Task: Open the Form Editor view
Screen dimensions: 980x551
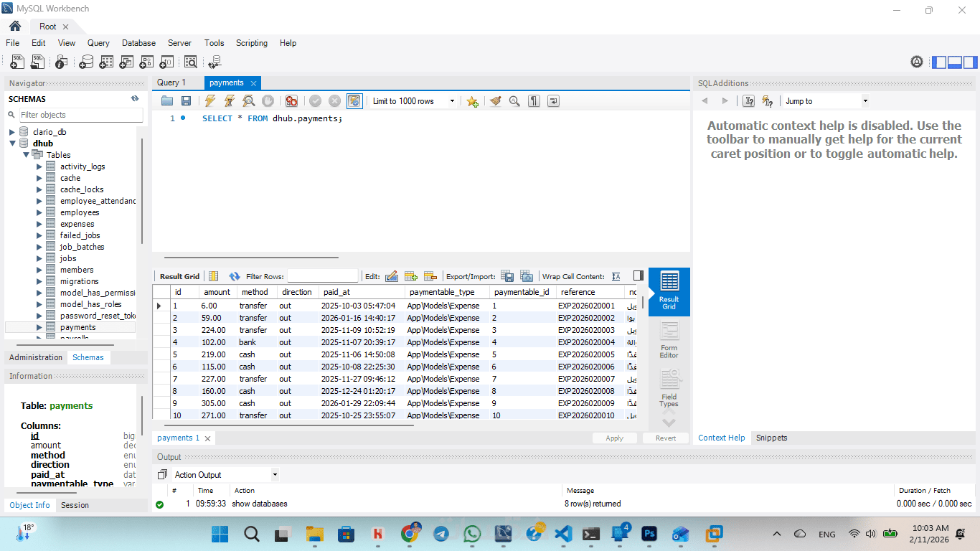Action: click(669, 340)
